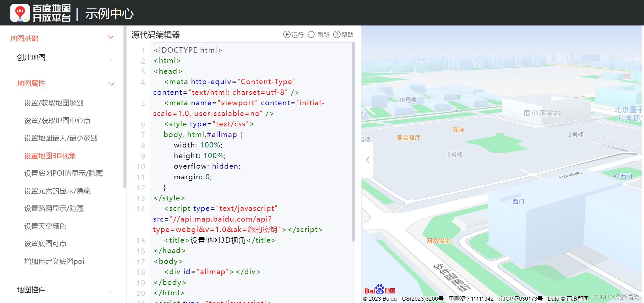
Task: Select the 地图属性 menu heading
Action: point(31,83)
